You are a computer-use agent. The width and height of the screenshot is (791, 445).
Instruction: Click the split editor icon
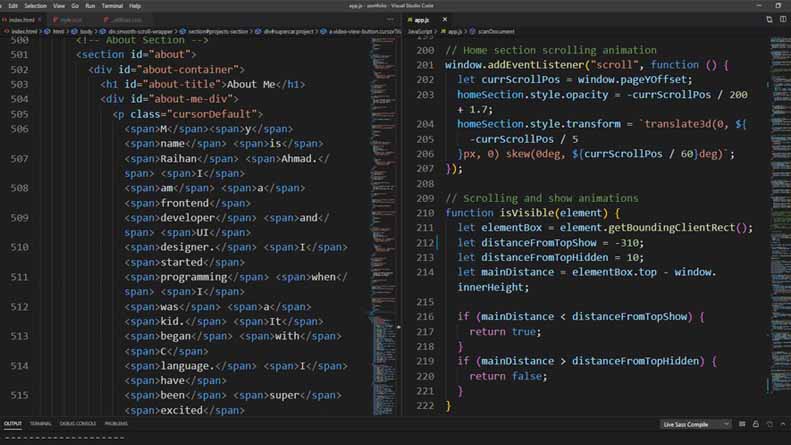click(x=782, y=20)
